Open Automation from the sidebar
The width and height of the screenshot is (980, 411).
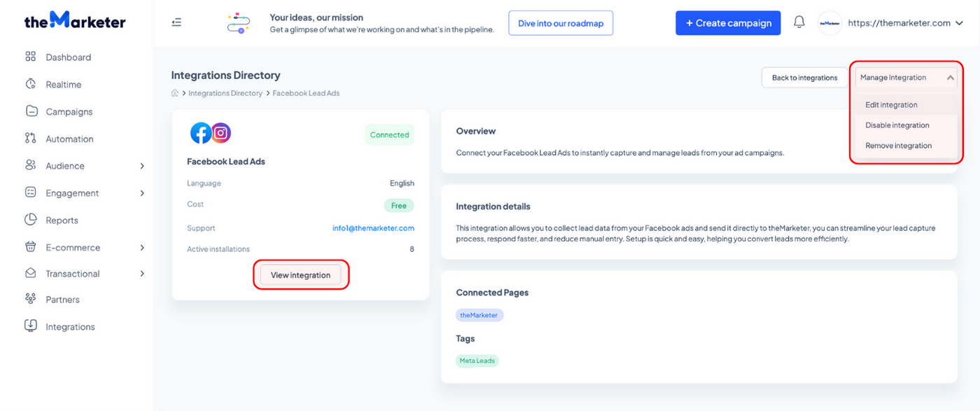[x=69, y=139]
